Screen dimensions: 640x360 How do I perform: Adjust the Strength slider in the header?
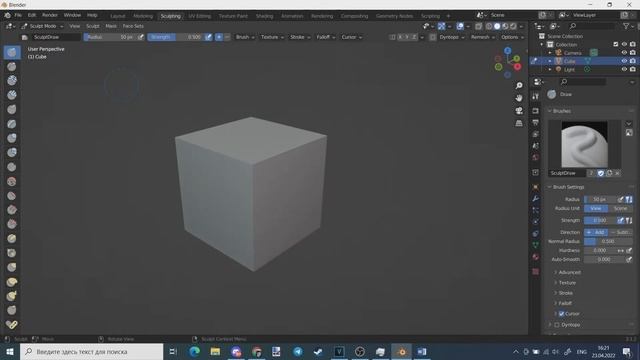coord(176,37)
